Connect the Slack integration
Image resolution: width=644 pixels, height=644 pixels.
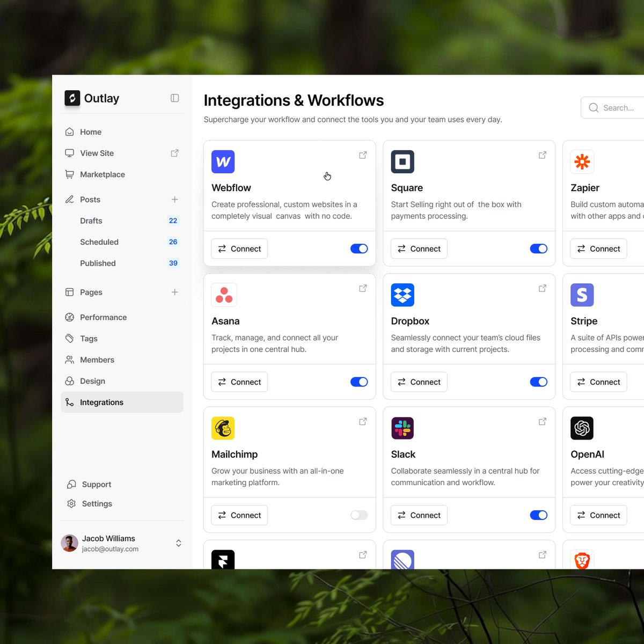419,515
